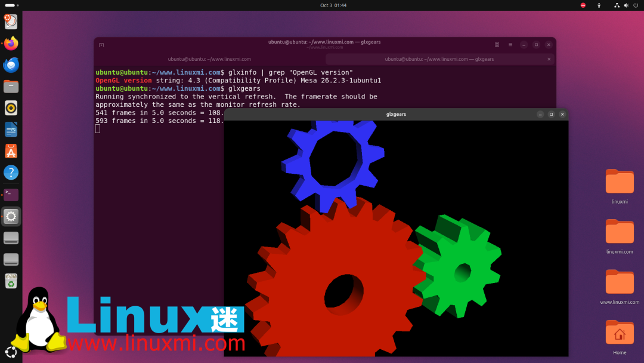Open the terminal hamburger menu
This screenshot has width=644, height=363.
click(x=510, y=45)
